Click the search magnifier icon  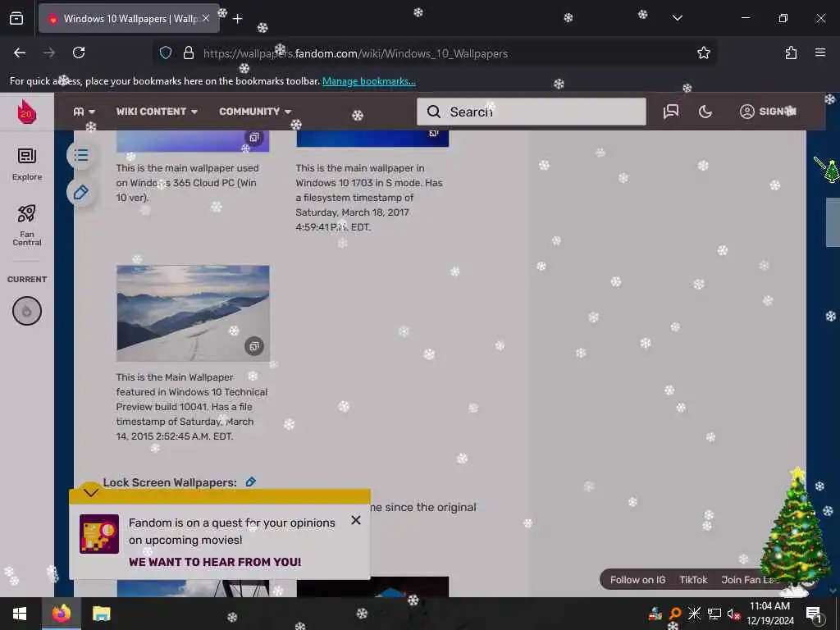point(433,112)
